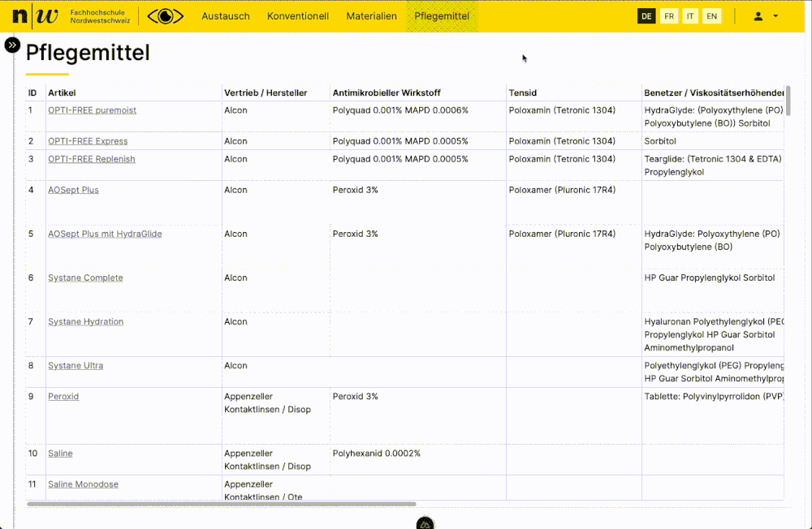This screenshot has width=812, height=529.
Task: Open AOSept Plus mit HydraGlide link
Action: (105, 234)
